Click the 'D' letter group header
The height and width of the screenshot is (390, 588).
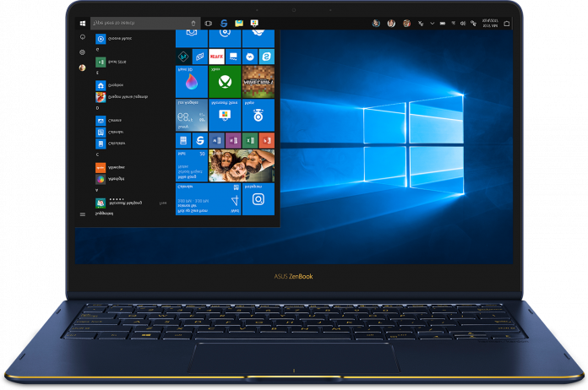pos(97,109)
